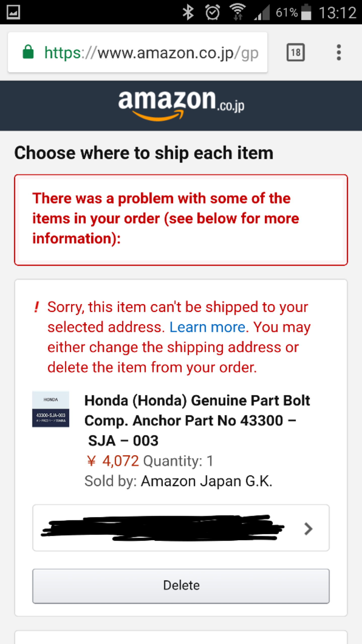The width and height of the screenshot is (362, 644).
Task: Open the Honda part product thumbnail
Action: pos(51,409)
